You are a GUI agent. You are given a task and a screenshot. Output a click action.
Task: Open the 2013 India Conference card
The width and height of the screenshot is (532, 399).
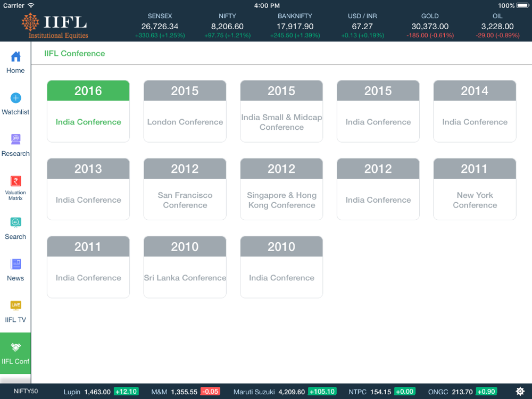tap(88, 189)
